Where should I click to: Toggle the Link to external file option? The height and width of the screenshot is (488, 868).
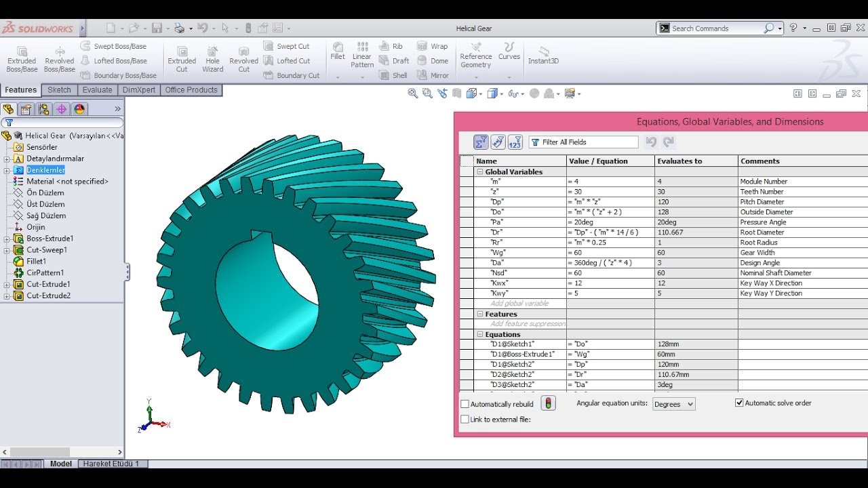pyautogui.click(x=465, y=419)
